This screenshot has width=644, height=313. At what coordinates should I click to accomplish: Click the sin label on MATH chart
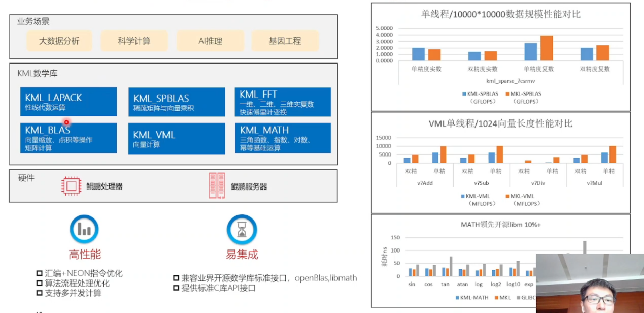pyautogui.click(x=412, y=284)
